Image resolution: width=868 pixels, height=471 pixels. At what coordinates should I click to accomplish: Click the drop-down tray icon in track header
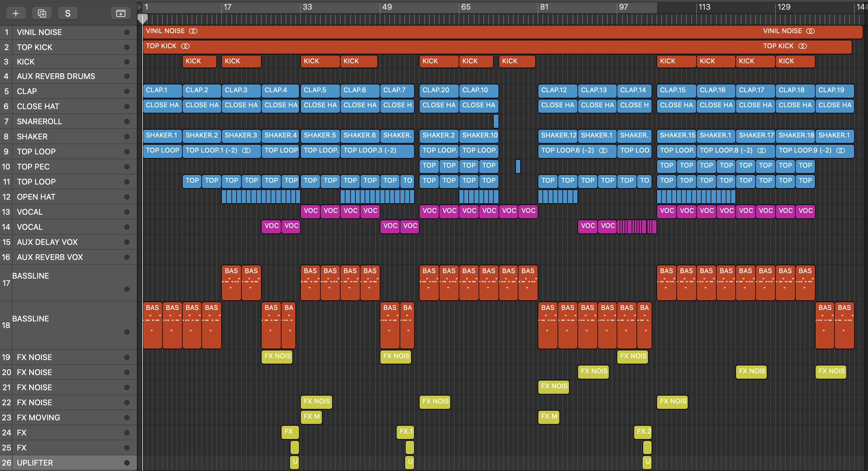tap(121, 13)
